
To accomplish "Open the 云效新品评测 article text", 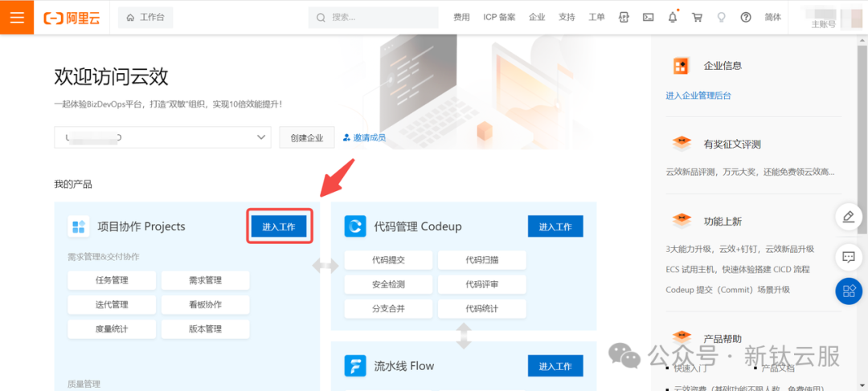I will pyautogui.click(x=750, y=172).
